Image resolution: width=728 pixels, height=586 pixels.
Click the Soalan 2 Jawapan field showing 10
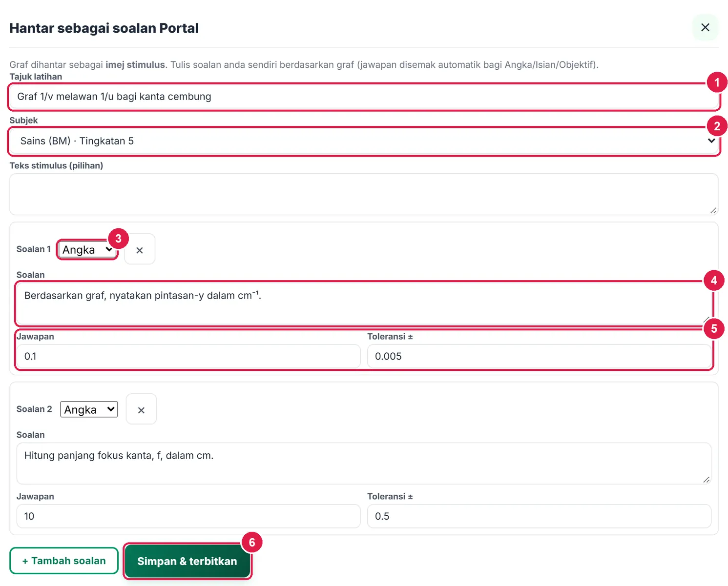(x=188, y=516)
